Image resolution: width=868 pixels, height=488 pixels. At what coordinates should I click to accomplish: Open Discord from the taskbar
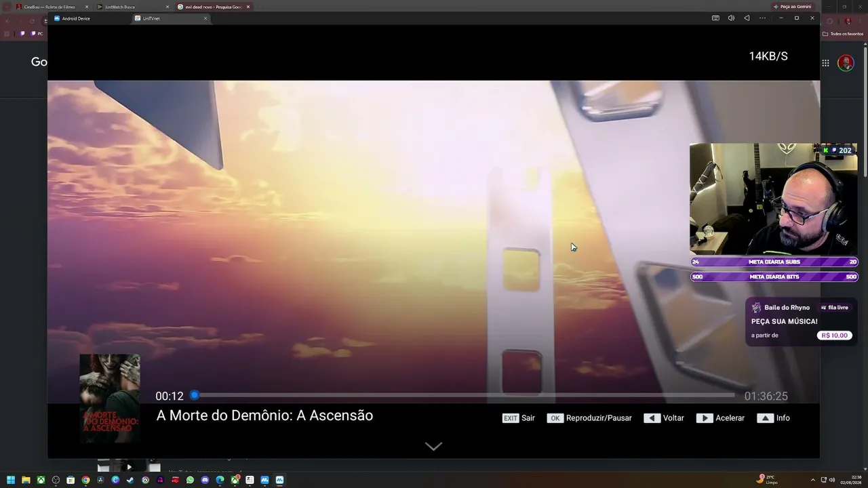point(205,480)
